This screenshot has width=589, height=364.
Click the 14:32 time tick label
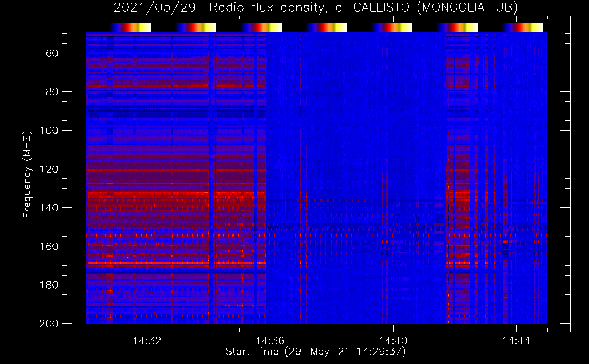tap(147, 341)
